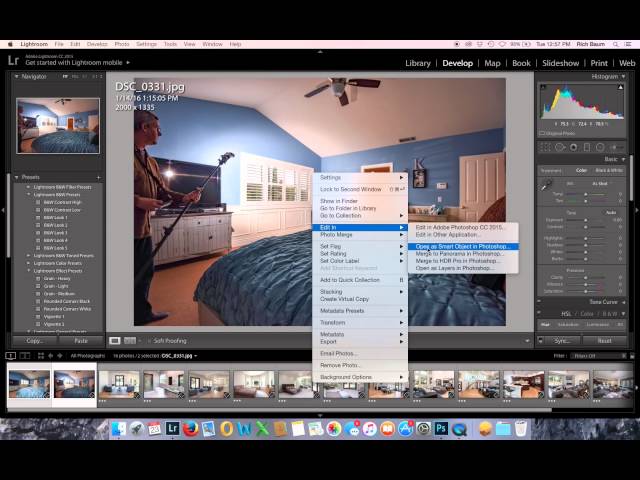Open App Store from the Dock
Image resolution: width=640 pixels, height=480 pixels.
405,429
